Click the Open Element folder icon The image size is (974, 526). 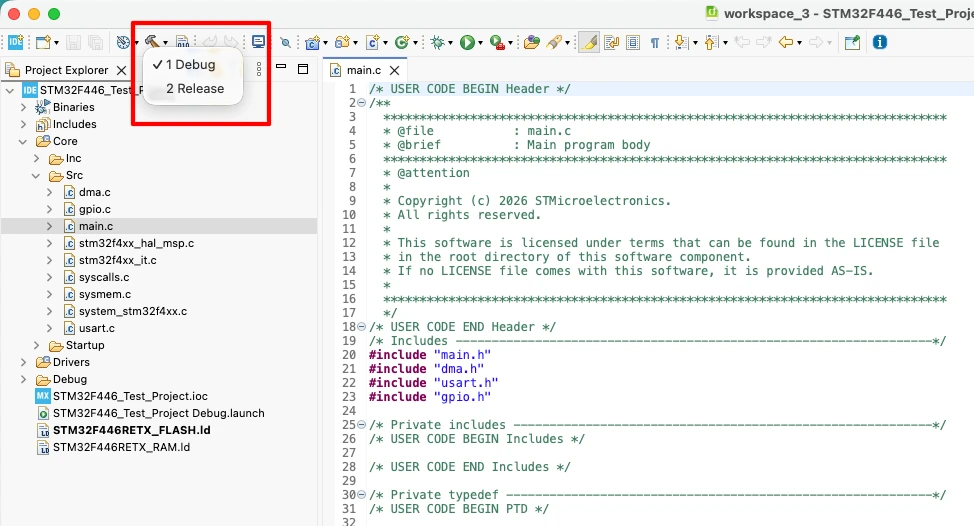[531, 42]
